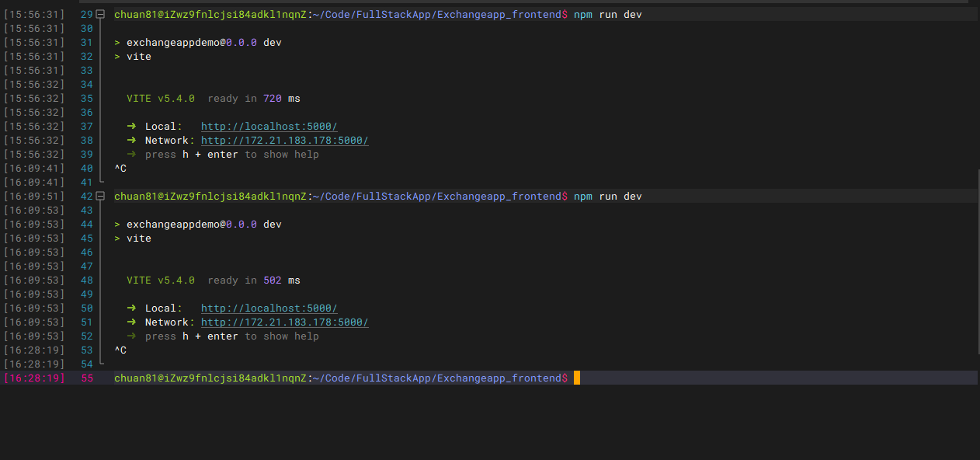
Task: Open the localhost:5000 link on line 37
Action: point(269,127)
